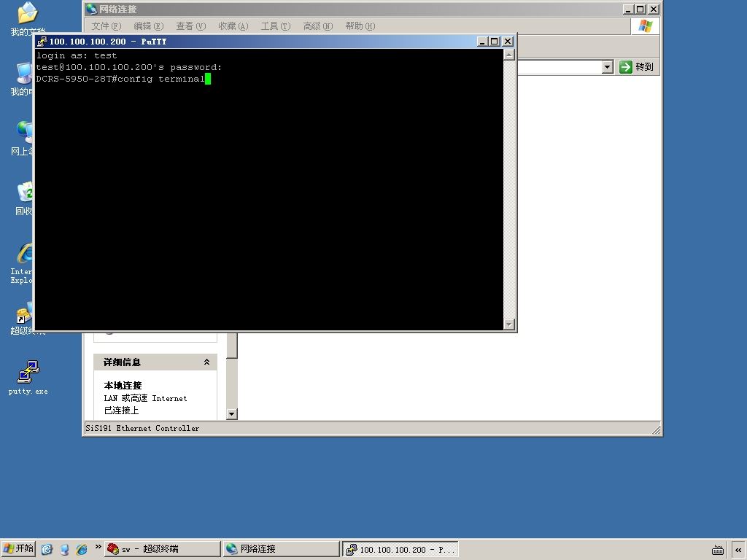Open the 查看(V) menu
747x560 pixels.
click(190, 26)
